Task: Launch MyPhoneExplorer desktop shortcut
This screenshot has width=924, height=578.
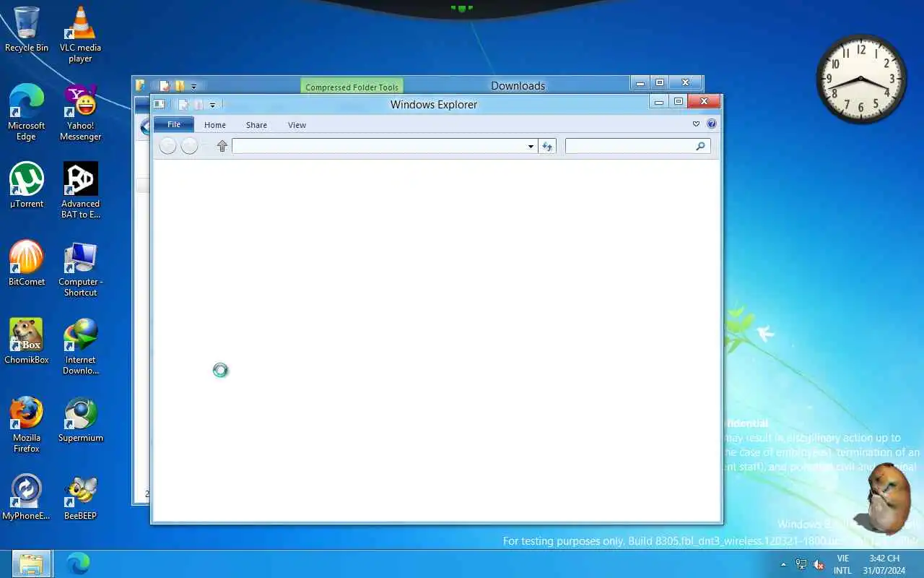Action: click(x=27, y=497)
